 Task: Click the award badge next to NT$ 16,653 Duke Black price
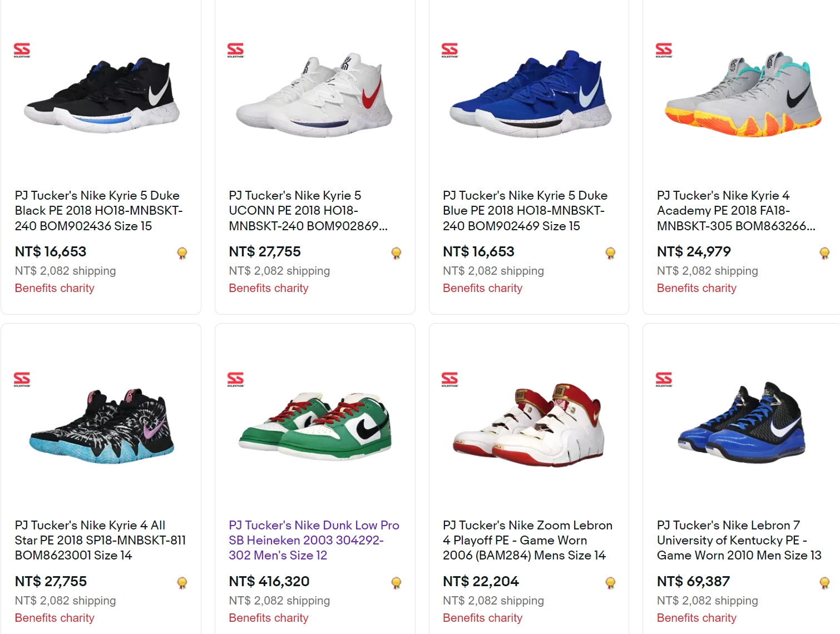182,253
